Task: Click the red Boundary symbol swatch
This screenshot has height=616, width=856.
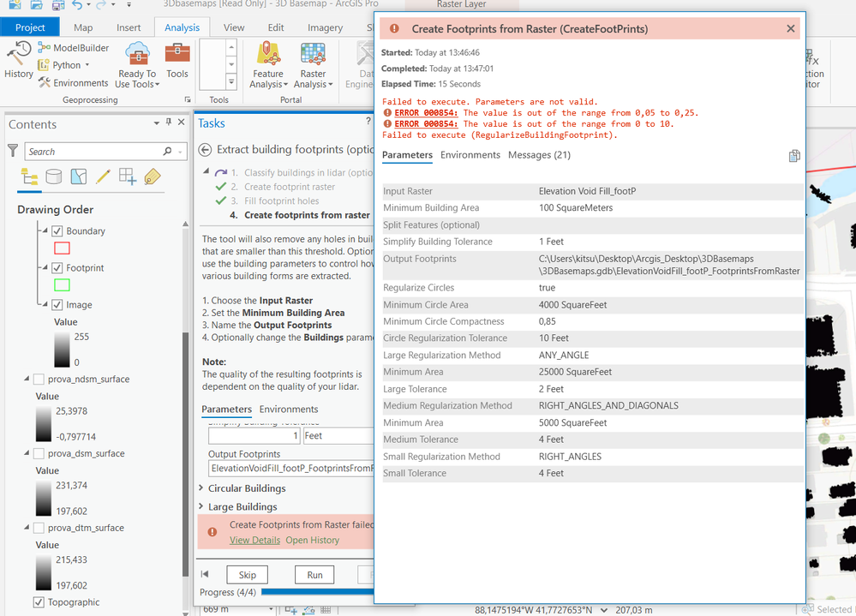Action: 62,248
